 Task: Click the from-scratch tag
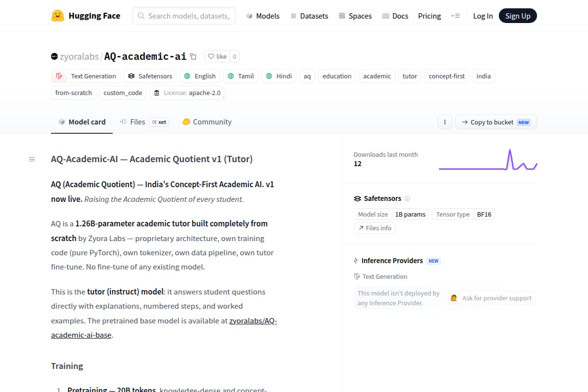(73, 93)
